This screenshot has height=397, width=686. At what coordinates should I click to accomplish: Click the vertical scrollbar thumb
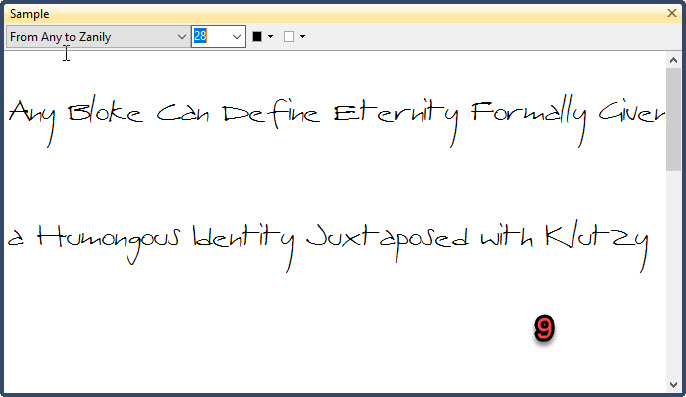click(673, 119)
